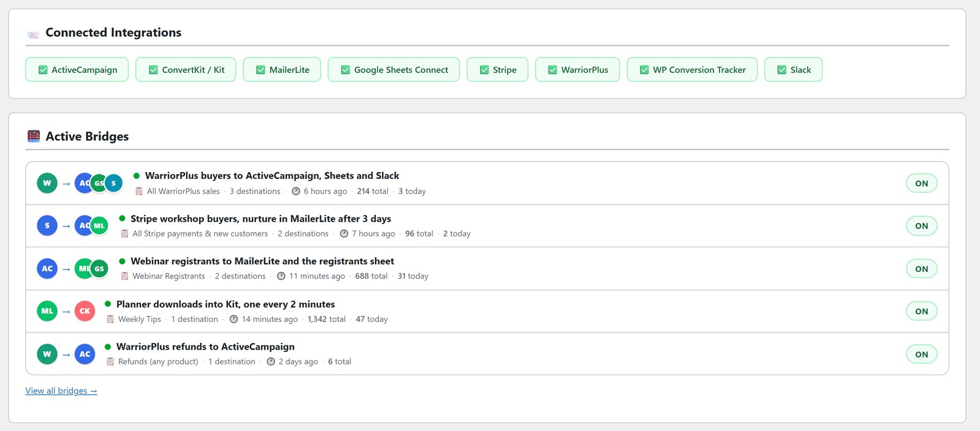Open the View all bridges link
This screenshot has height=431, width=980.
(61, 391)
